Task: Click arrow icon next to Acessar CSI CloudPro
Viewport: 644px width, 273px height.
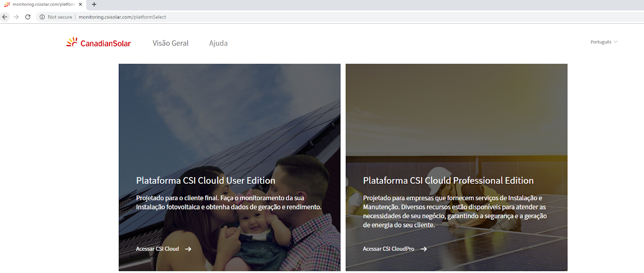Action: (423, 249)
